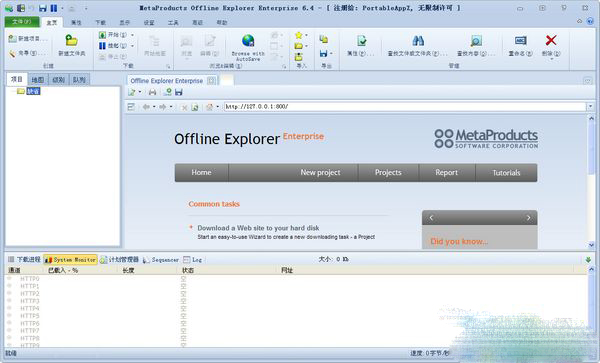Click Browse with AutoSave globe icon

[248, 41]
